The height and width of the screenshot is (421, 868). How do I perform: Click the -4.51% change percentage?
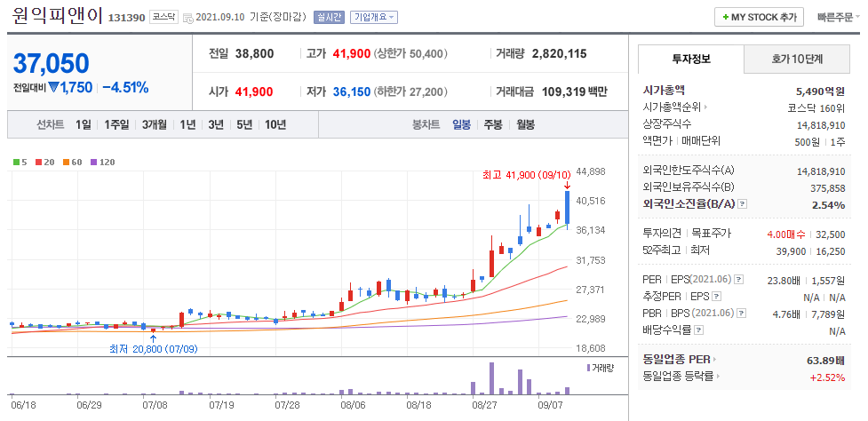pyautogui.click(x=125, y=87)
